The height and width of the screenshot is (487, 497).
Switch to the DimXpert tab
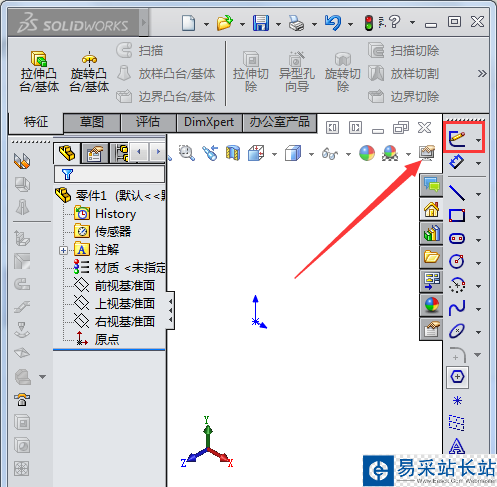209,122
